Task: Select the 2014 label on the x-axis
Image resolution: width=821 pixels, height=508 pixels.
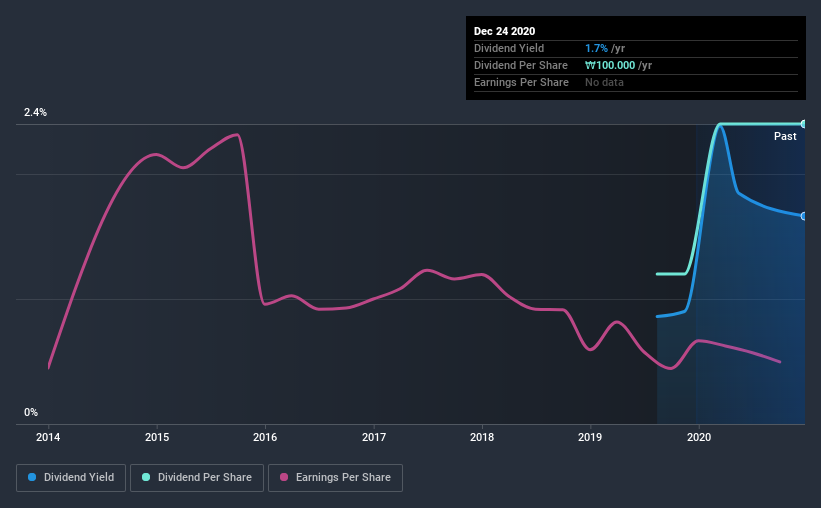Action: point(48,437)
